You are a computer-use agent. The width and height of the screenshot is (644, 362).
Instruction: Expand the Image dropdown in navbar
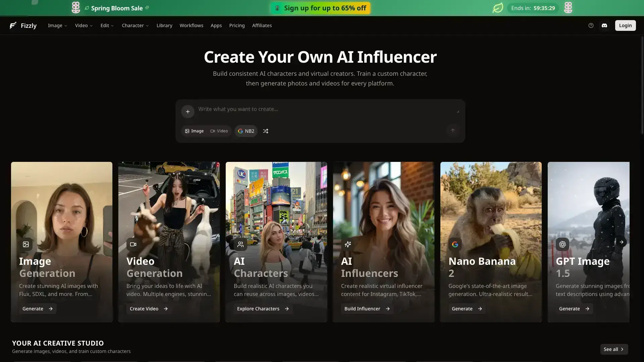(x=57, y=25)
